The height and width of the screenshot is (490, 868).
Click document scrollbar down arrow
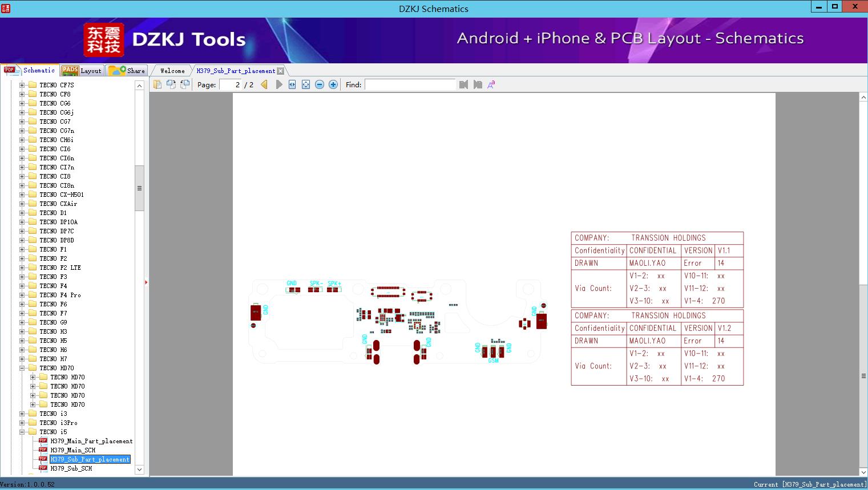863,472
